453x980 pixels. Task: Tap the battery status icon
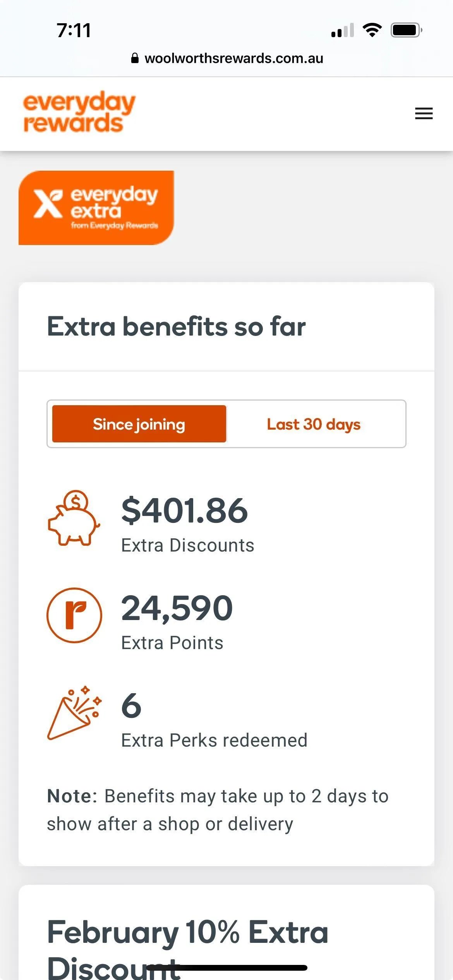(x=406, y=30)
